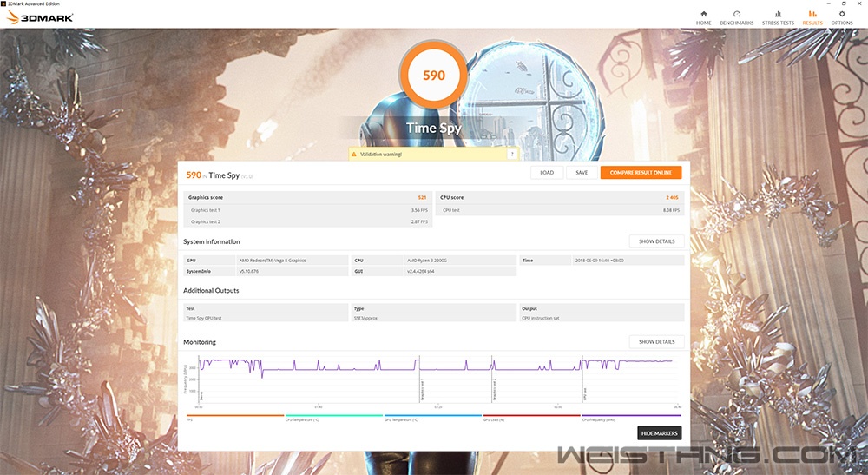Click the Validation warning banner text

click(x=381, y=155)
